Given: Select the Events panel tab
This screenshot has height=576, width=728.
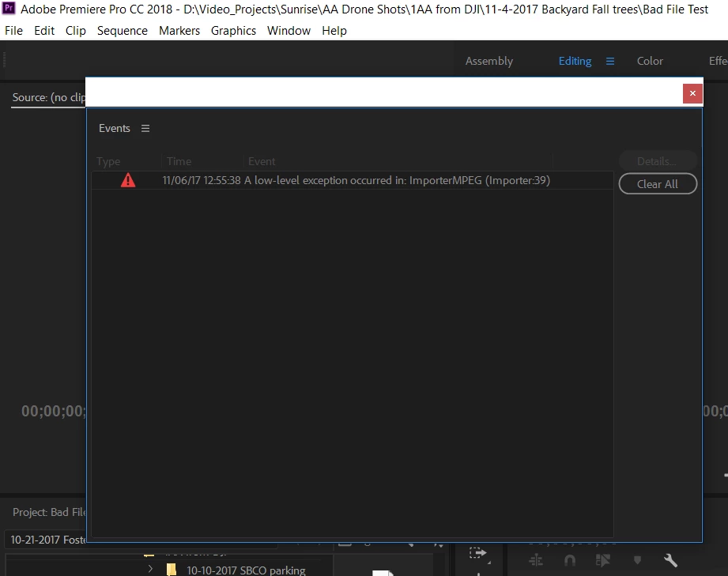Looking at the screenshot, I should pos(114,128).
